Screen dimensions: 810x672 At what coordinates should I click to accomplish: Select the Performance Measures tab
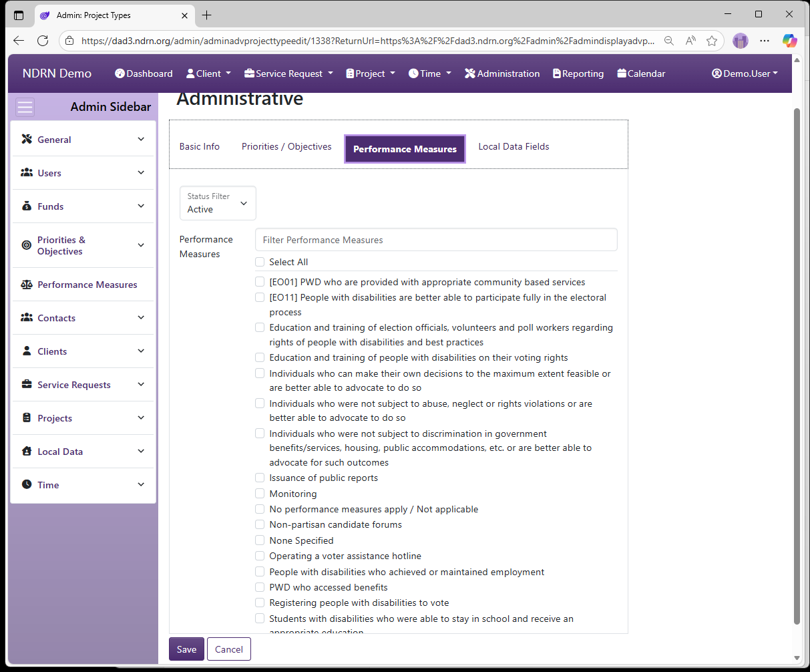coord(405,149)
